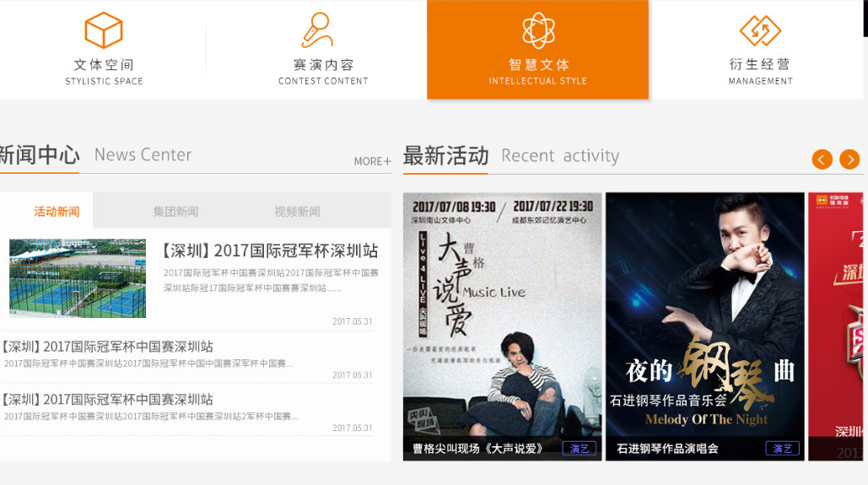The height and width of the screenshot is (485, 868).
Task: Click the diamond arrows icon for 衍生经营
Action: point(760,30)
